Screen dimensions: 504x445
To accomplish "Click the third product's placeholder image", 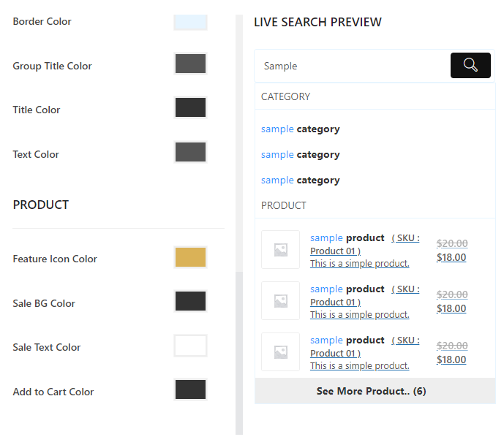I will tap(280, 352).
